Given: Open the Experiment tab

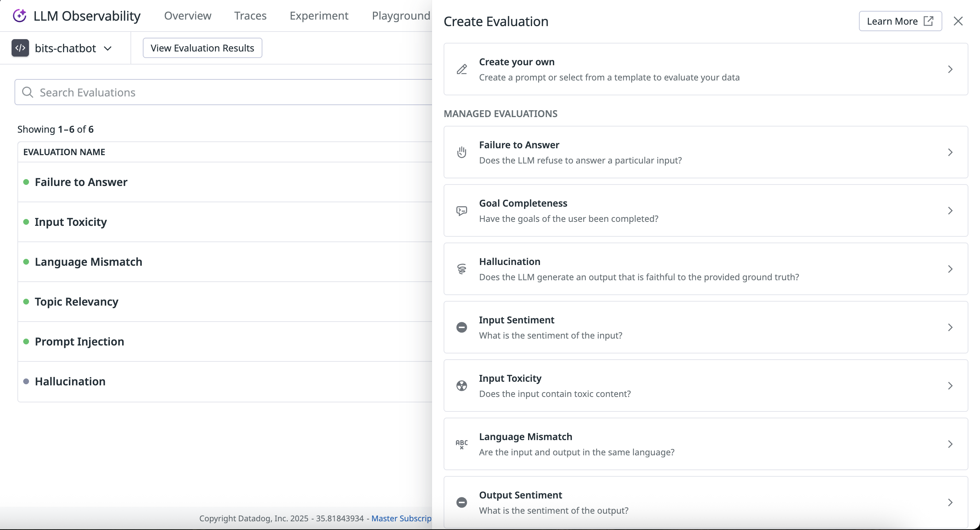Looking at the screenshot, I should point(319,16).
